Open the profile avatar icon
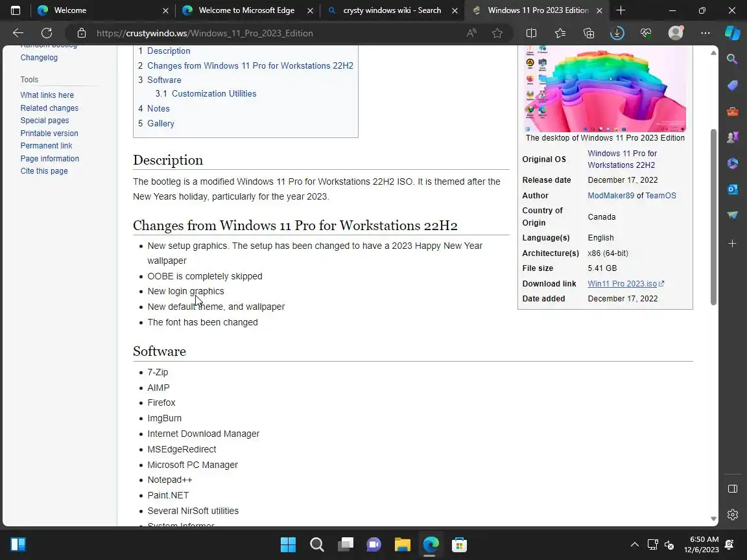Viewport: 747px width, 560px height. coord(676,33)
